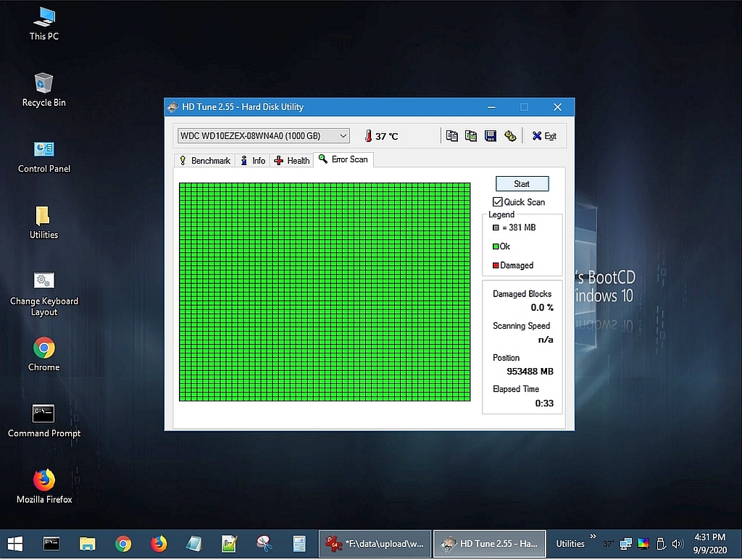742x560 pixels.
Task: Switch to the Health tab
Action: [292, 161]
